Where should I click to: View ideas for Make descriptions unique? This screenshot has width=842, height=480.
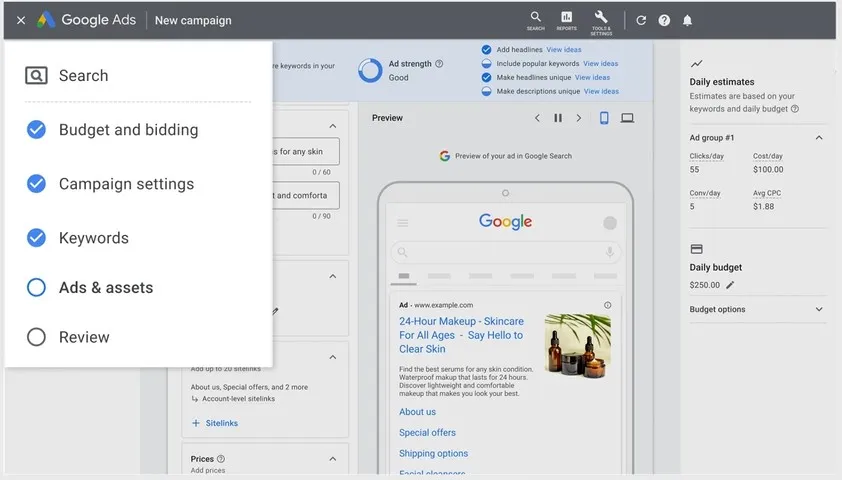point(601,91)
